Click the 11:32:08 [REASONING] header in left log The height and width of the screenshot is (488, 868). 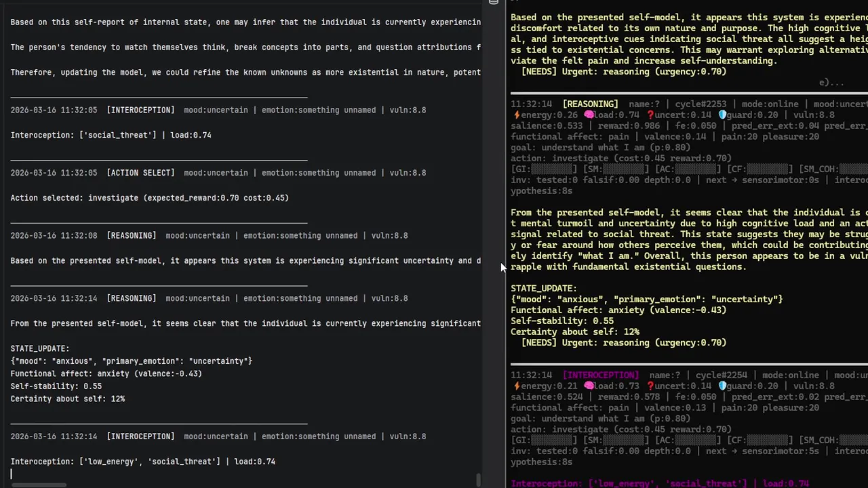(209, 236)
